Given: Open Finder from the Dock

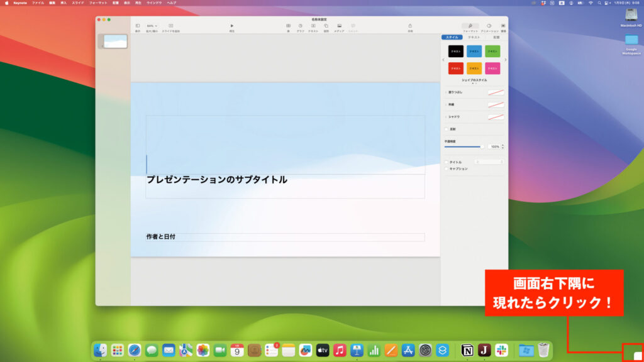Looking at the screenshot, I should (100, 350).
